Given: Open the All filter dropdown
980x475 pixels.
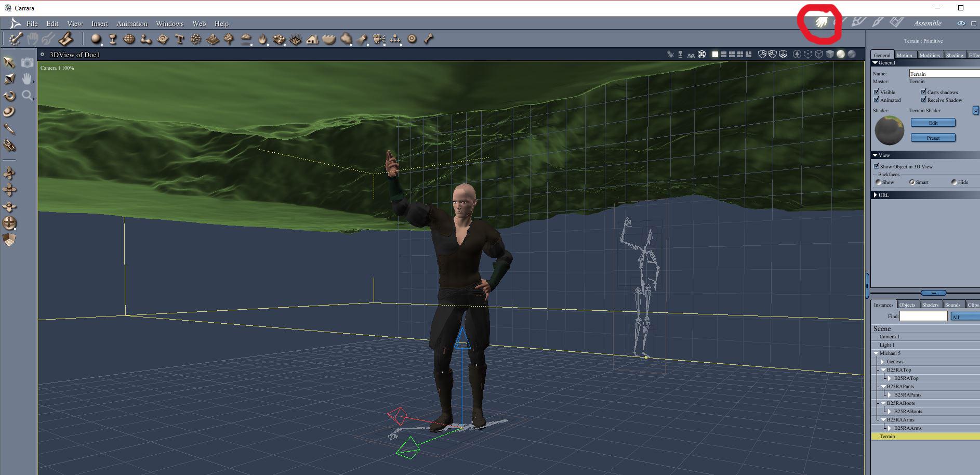Looking at the screenshot, I should [965, 316].
